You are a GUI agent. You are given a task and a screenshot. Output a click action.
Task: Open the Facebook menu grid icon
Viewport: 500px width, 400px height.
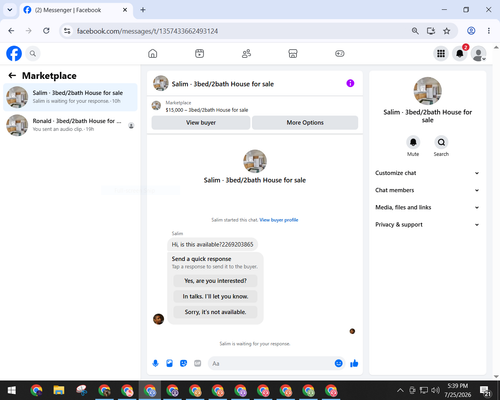[441, 53]
